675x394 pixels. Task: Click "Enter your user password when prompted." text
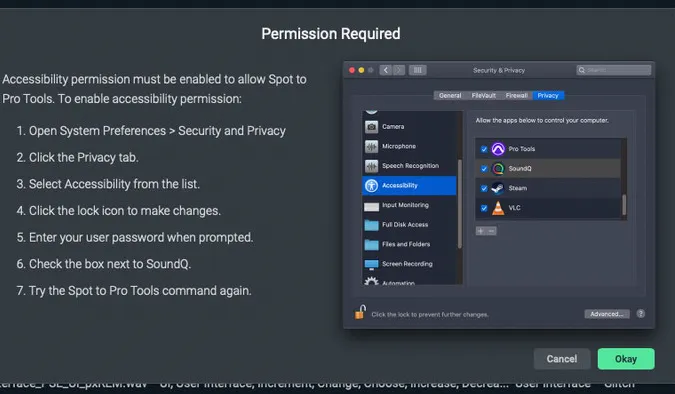click(141, 238)
